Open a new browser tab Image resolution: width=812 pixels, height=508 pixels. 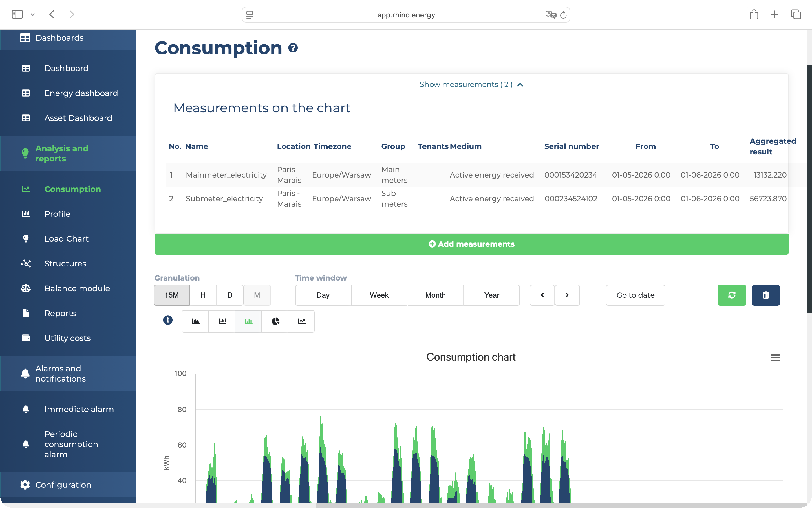[x=775, y=14]
